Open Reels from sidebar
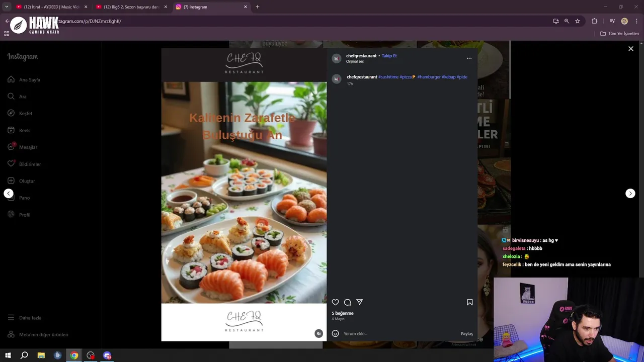 19,130
